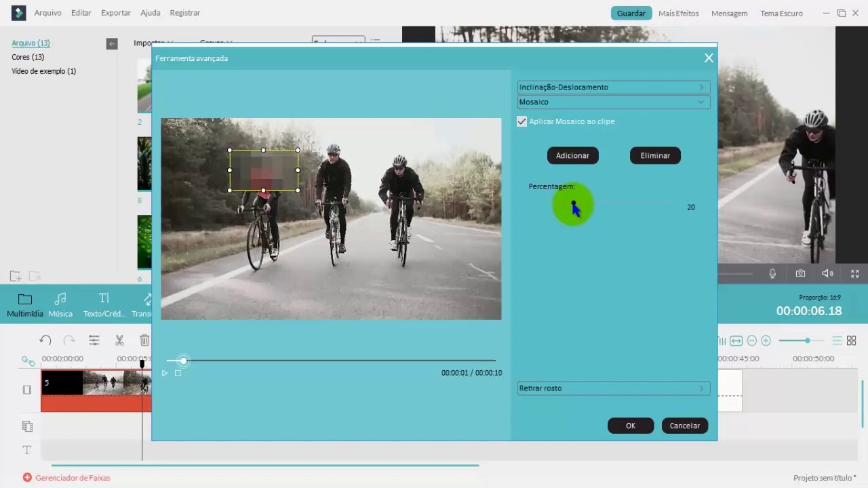Click the timeline zoom slider handle
Screen dimensions: 868x488
(807, 341)
